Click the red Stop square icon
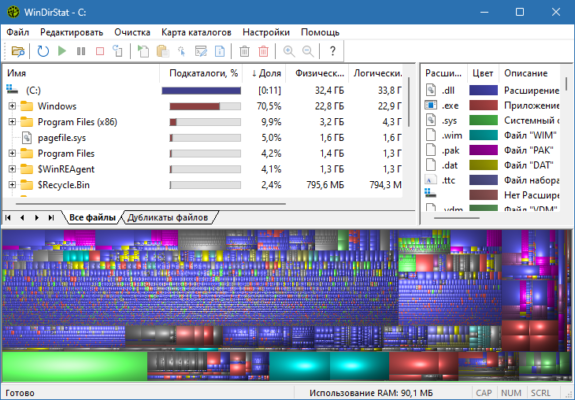Screen dimensions: 575x400 click(x=100, y=51)
